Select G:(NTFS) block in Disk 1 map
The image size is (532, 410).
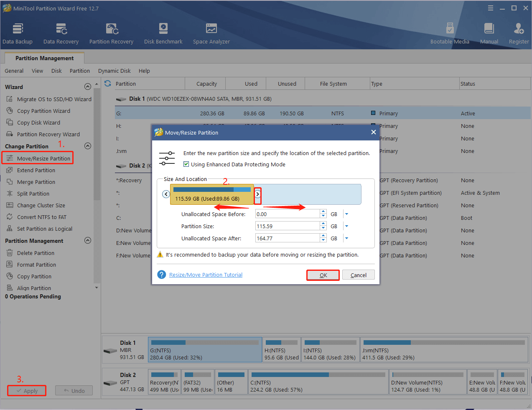click(205, 350)
